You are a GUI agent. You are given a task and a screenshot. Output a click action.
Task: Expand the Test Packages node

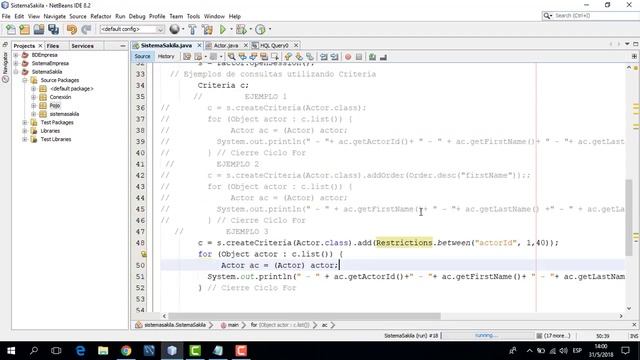tap(25, 122)
